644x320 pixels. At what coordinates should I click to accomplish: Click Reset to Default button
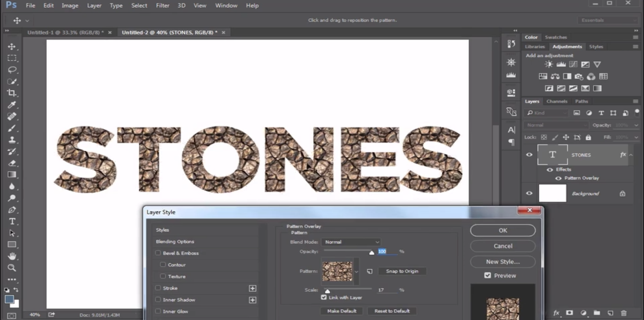point(392,311)
